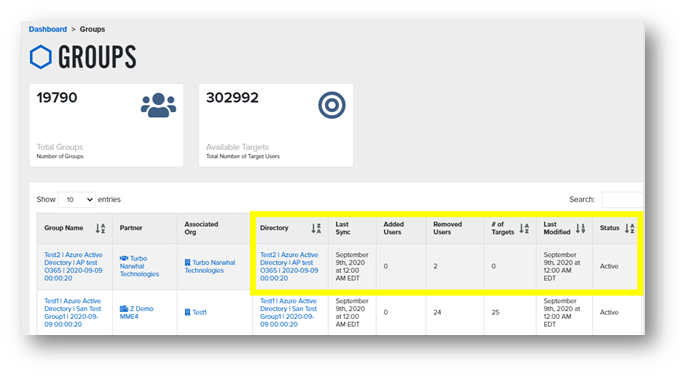Open Test2 directory link in Directory column
The width and height of the screenshot is (687, 377).
(289, 267)
